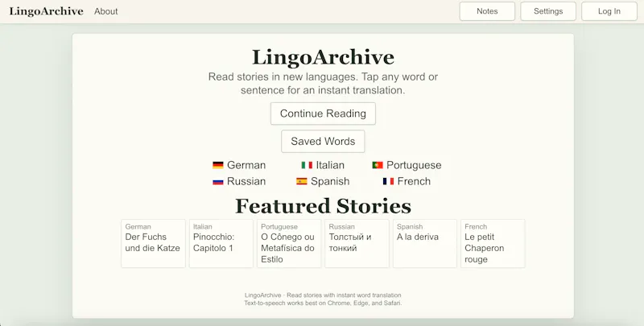Open story Pinocchio: Capitolo 1
This screenshot has height=326, width=644.
point(221,243)
